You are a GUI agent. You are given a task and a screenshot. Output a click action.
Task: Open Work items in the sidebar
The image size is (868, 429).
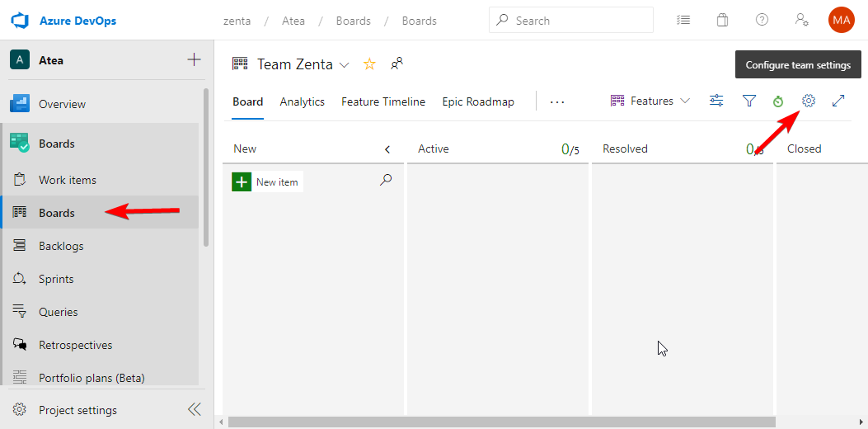tap(99, 180)
